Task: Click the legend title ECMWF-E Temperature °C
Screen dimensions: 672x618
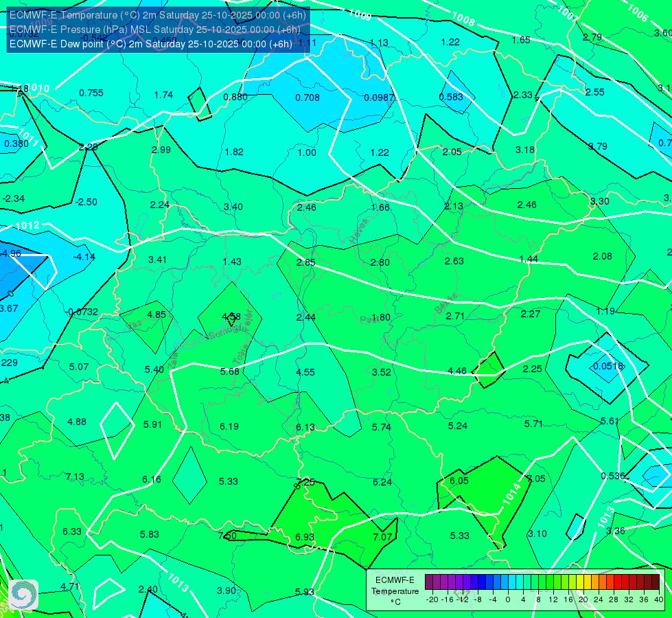Action: click(395, 591)
